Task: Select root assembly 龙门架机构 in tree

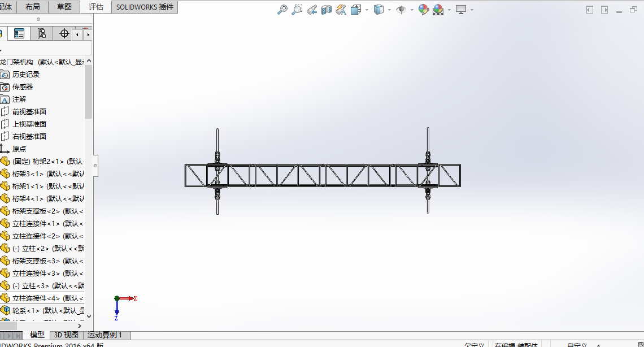Action: pyautogui.click(x=42, y=62)
